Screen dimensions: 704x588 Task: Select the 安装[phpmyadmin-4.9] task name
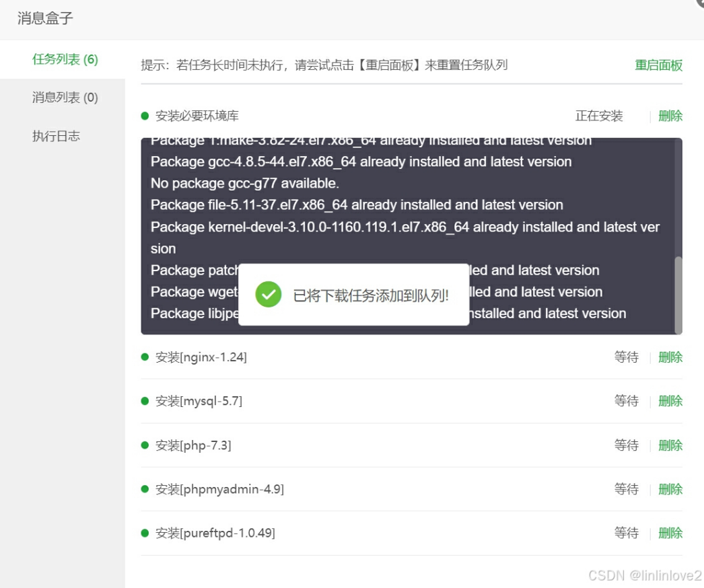click(x=219, y=489)
